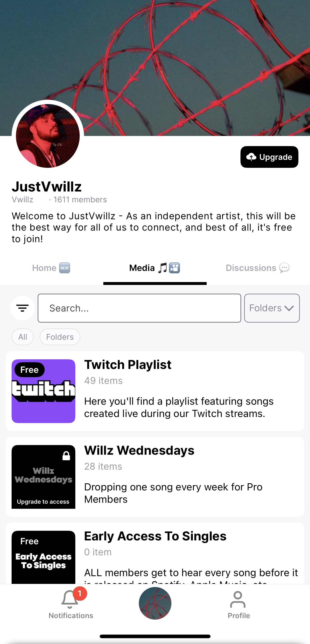
Task: Select the Folders filter chip
Action: (60, 337)
